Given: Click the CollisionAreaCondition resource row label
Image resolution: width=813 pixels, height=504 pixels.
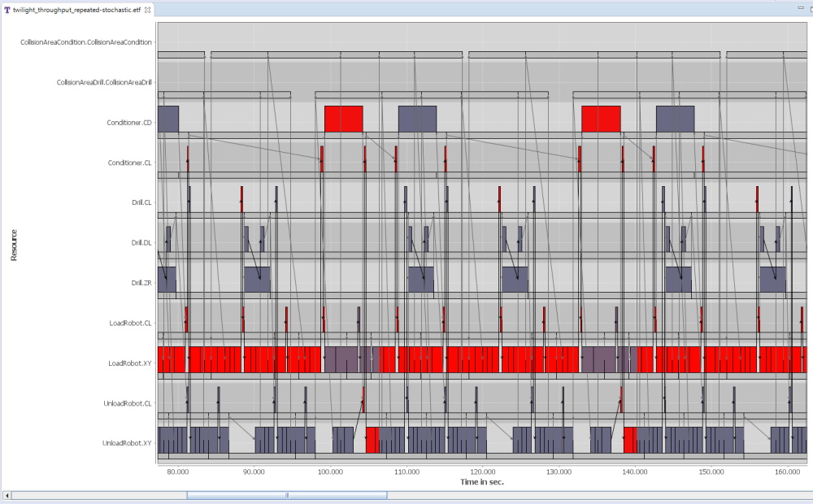Looking at the screenshot, I should [x=86, y=42].
